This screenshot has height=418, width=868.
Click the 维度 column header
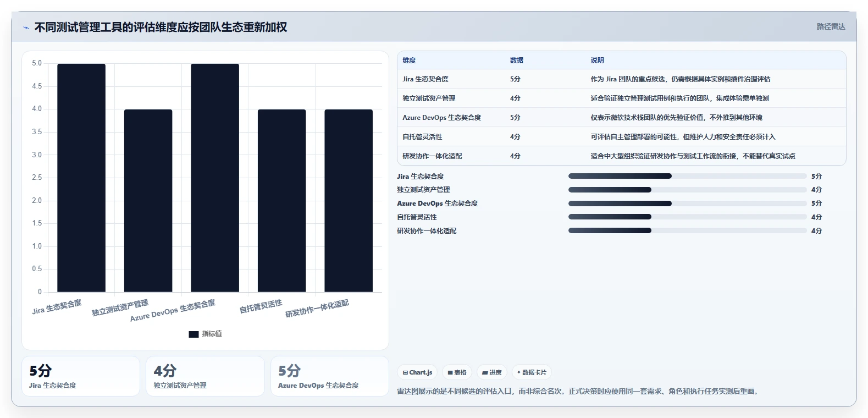coord(409,61)
